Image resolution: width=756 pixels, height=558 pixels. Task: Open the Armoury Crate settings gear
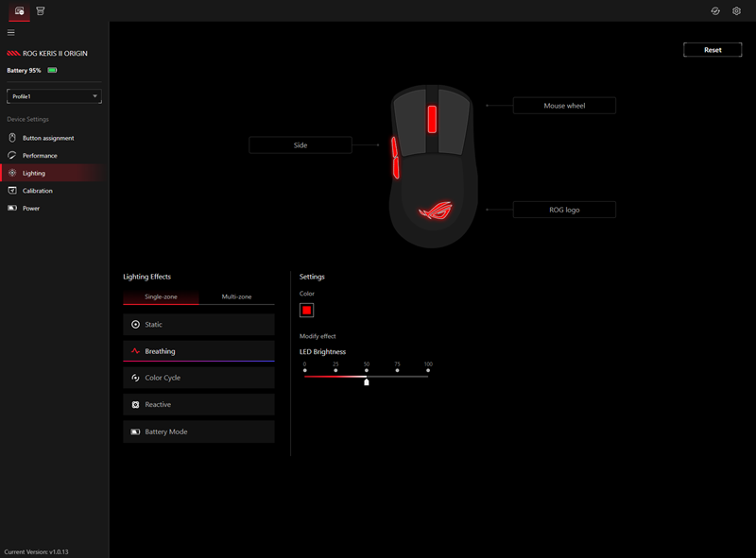coord(737,10)
